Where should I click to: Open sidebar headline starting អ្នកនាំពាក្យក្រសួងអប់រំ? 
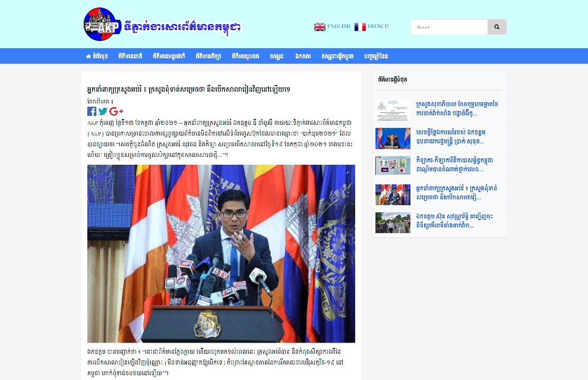coord(456,193)
